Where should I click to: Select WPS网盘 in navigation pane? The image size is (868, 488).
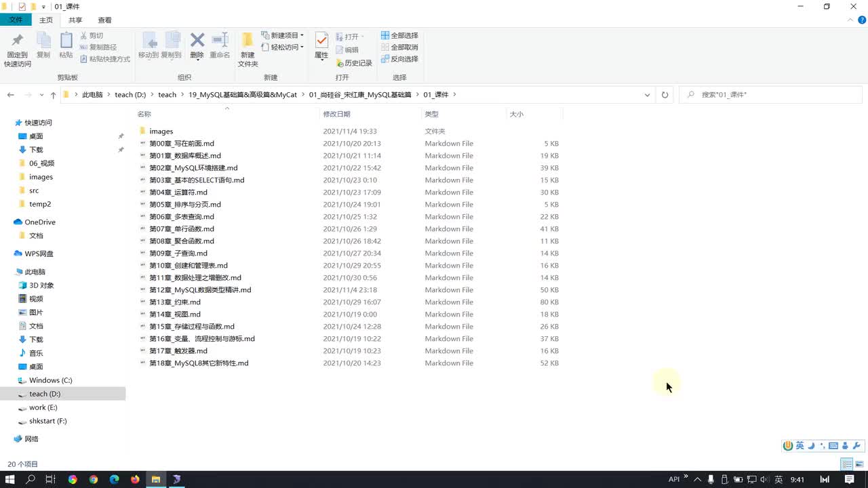click(39, 253)
